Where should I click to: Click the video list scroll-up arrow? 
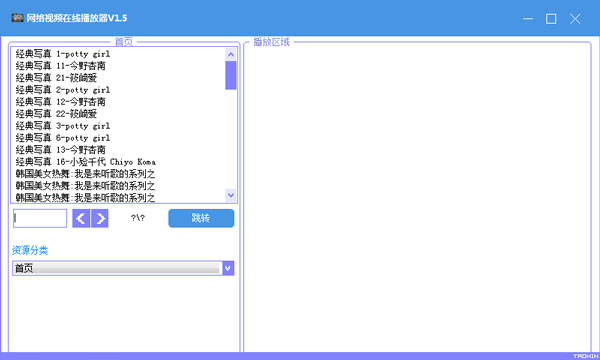(x=231, y=55)
